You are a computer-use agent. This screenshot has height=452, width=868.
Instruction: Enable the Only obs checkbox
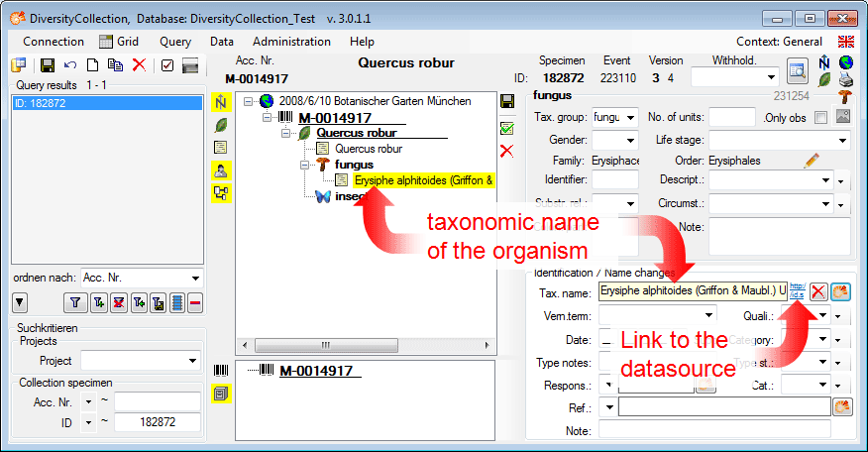point(820,118)
